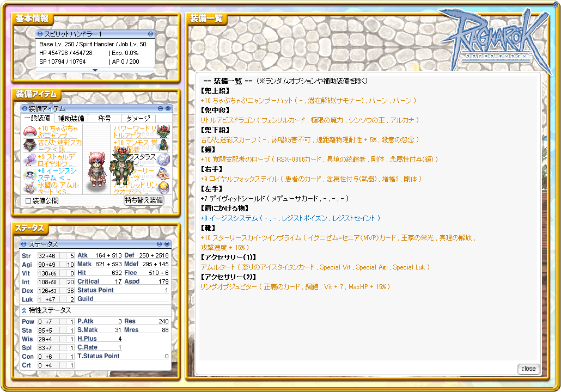Click the Spl value field 83+7
The image size is (561, 392).
(48, 348)
